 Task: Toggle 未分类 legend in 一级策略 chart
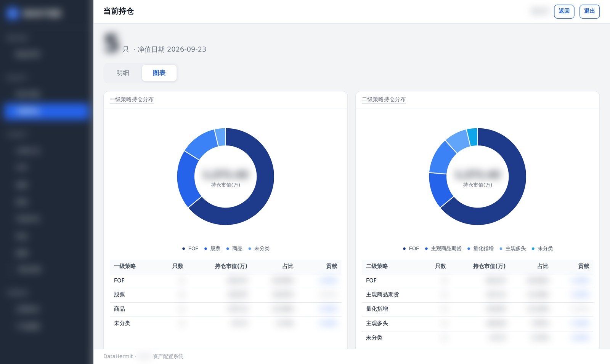click(x=259, y=249)
